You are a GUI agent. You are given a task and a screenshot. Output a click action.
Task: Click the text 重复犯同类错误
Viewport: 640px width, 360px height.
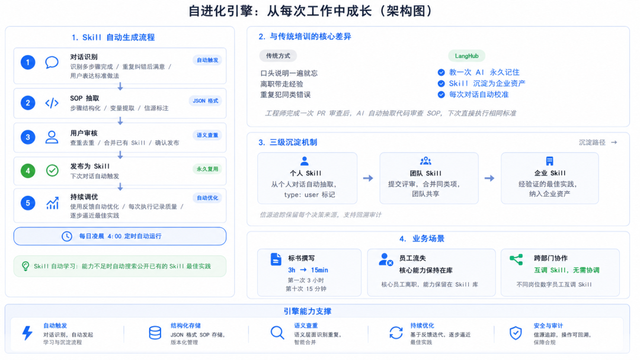click(285, 95)
